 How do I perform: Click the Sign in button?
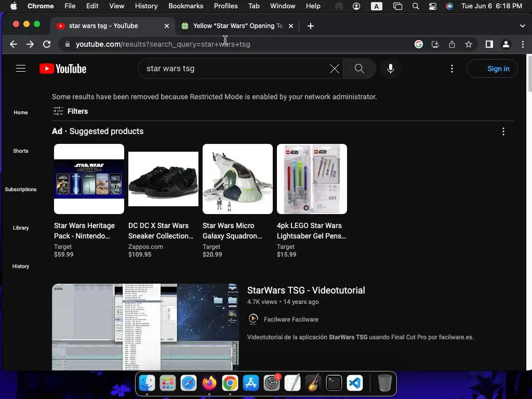point(492,69)
